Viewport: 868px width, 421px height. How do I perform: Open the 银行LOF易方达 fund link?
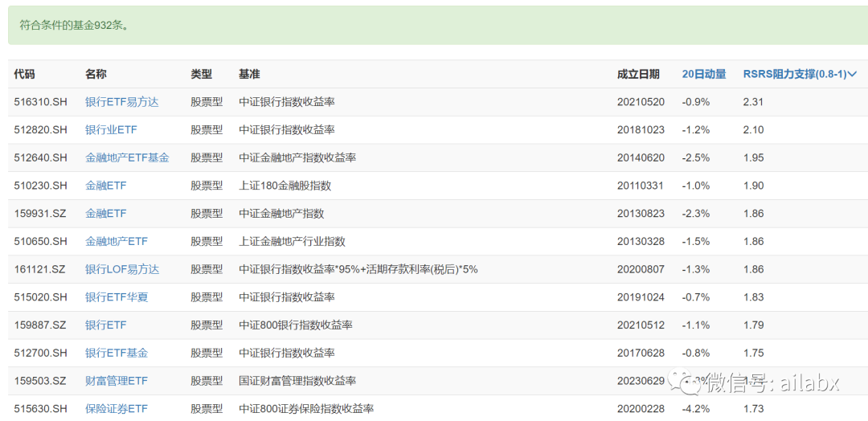122,269
